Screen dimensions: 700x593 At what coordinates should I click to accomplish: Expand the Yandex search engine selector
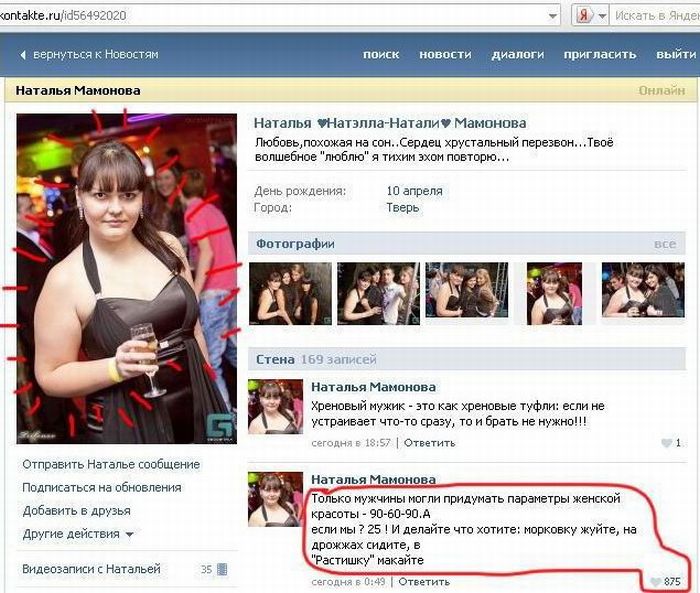click(600, 16)
